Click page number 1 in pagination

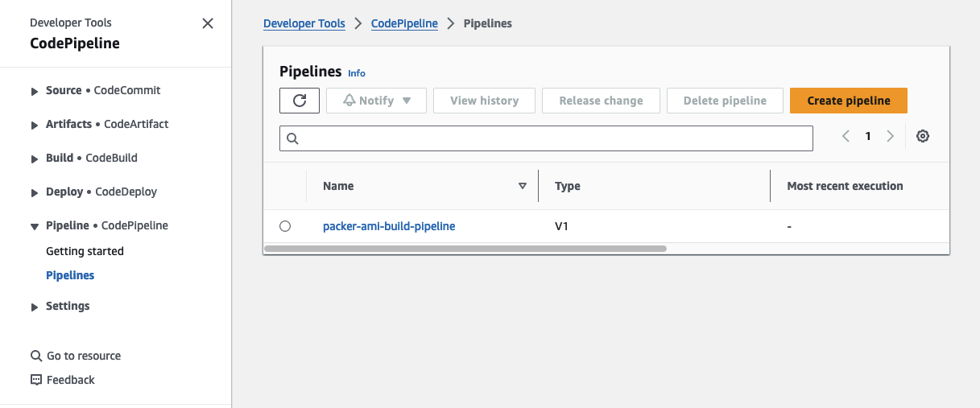[868, 136]
